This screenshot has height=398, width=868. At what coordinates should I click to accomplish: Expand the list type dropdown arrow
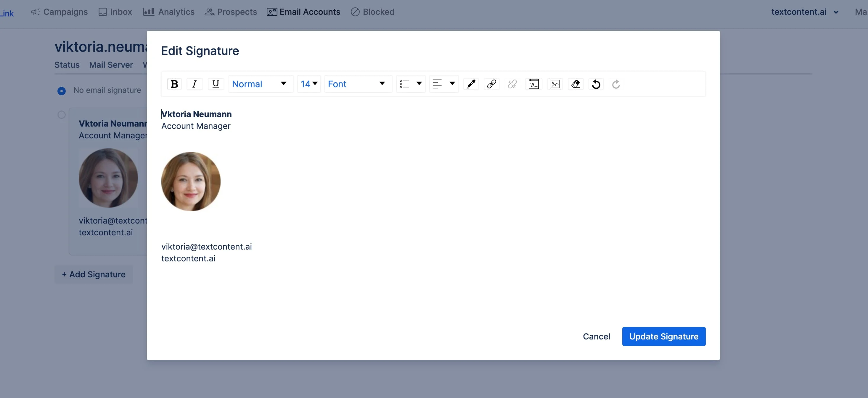click(x=419, y=83)
